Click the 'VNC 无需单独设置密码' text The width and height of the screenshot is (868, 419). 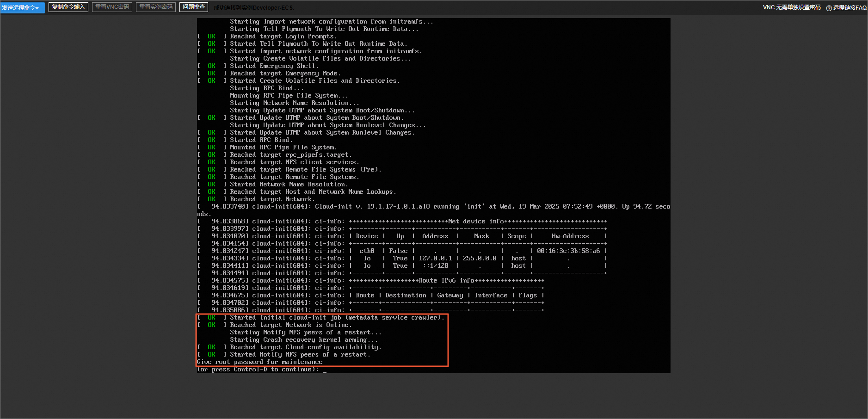[x=792, y=7]
